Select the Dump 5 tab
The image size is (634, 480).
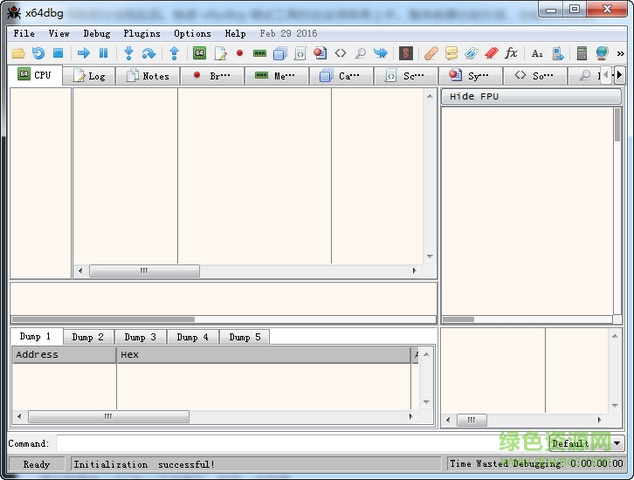coord(245,337)
